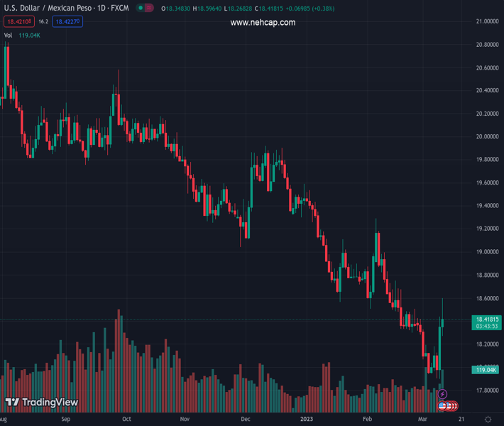
Task: Click the US flag economic event icon
Action: [x=443, y=406]
